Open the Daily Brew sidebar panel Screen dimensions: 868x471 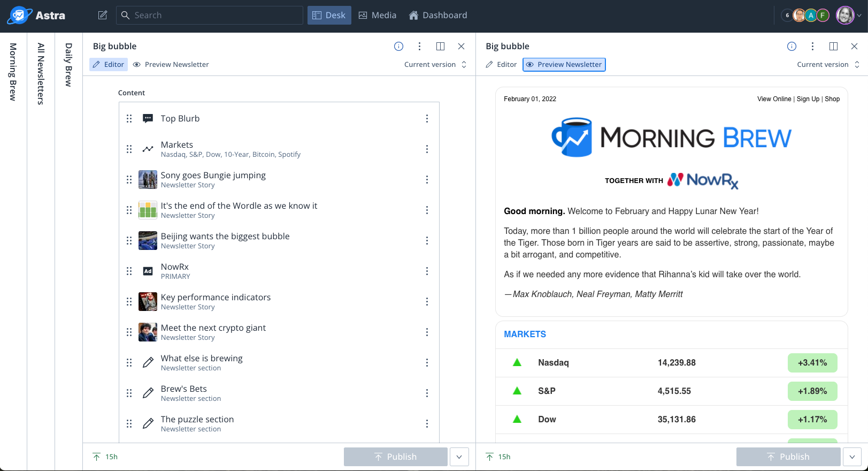point(68,65)
